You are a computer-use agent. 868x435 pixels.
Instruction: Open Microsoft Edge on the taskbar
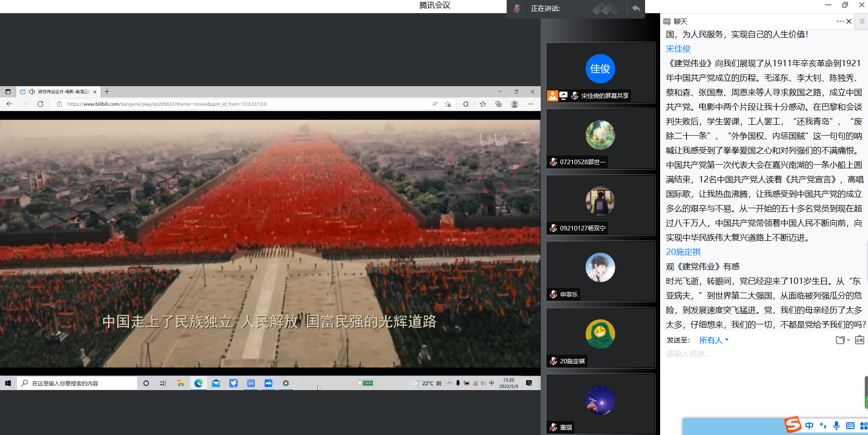click(x=198, y=383)
